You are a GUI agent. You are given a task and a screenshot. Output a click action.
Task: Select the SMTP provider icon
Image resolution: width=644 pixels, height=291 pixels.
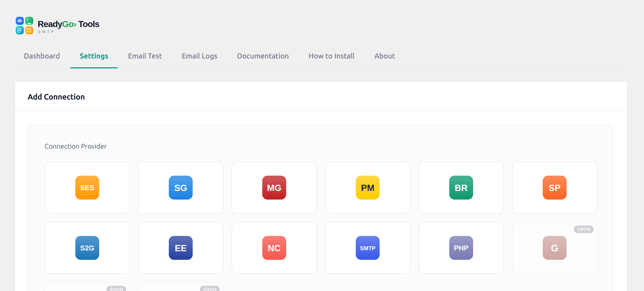[367, 248]
